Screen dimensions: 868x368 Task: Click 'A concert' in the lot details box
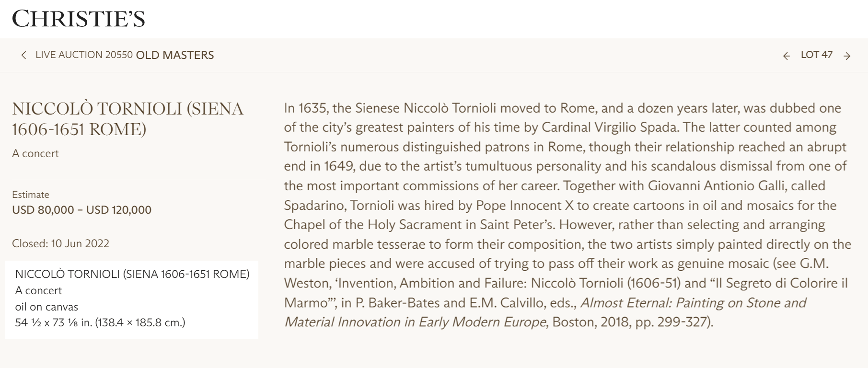point(39,290)
